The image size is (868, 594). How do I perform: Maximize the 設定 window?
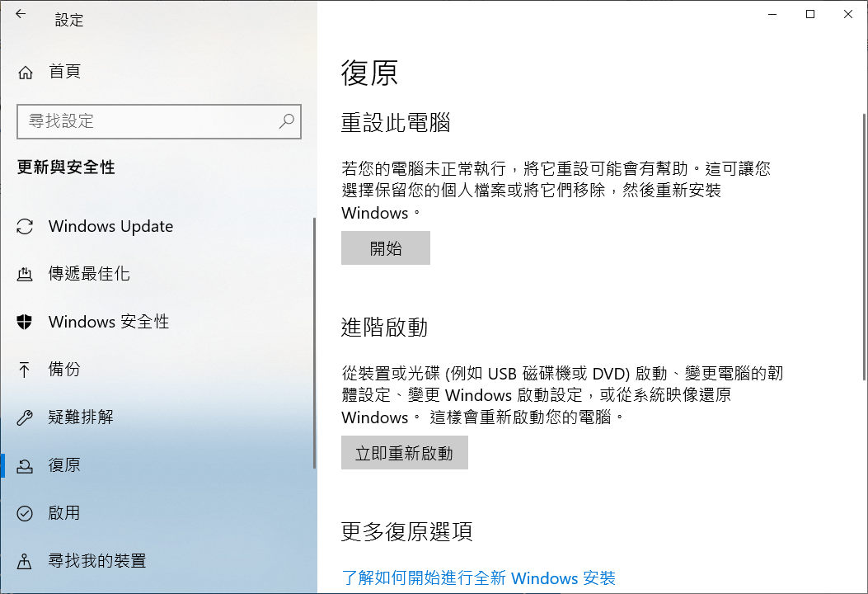pyautogui.click(x=809, y=14)
